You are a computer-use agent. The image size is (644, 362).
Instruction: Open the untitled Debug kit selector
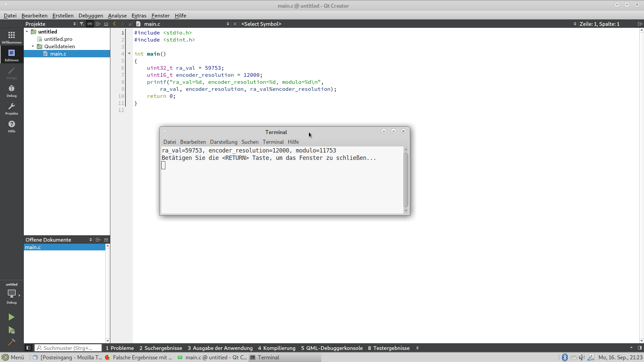12,293
